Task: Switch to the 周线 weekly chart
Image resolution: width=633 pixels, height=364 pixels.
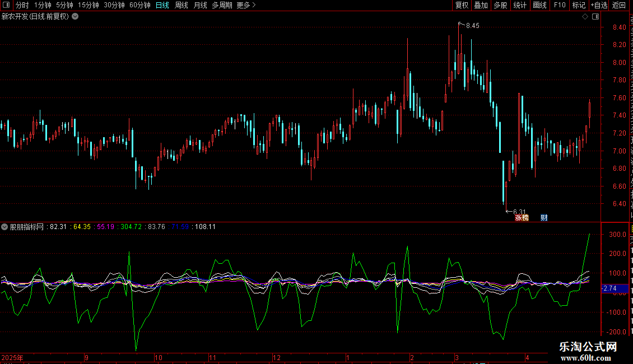Action: pyautogui.click(x=181, y=5)
